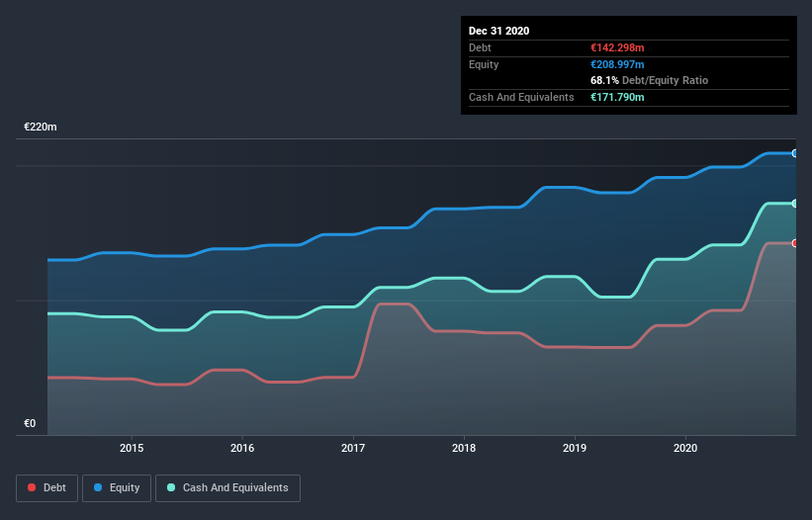Viewport: 812px width, 520px height.
Task: Click the Equity label in tooltip
Action: (x=484, y=64)
